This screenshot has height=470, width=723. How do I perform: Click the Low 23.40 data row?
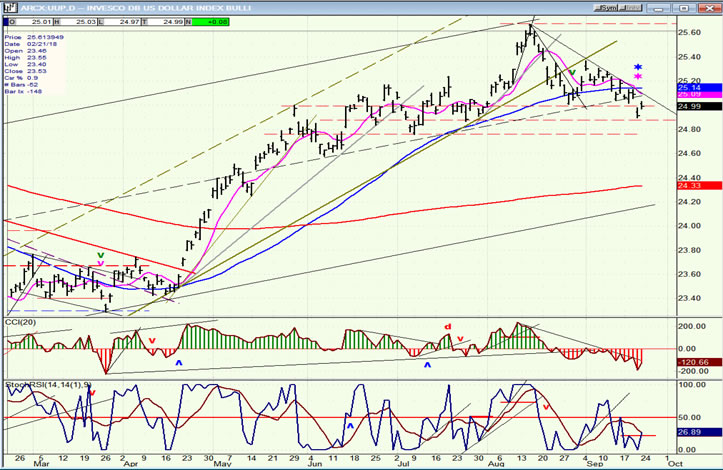tap(26, 64)
